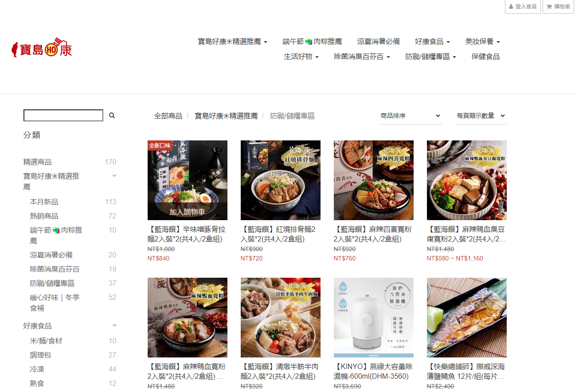
Task: Open 保健食品 navigation item
Action: pyautogui.click(x=485, y=57)
